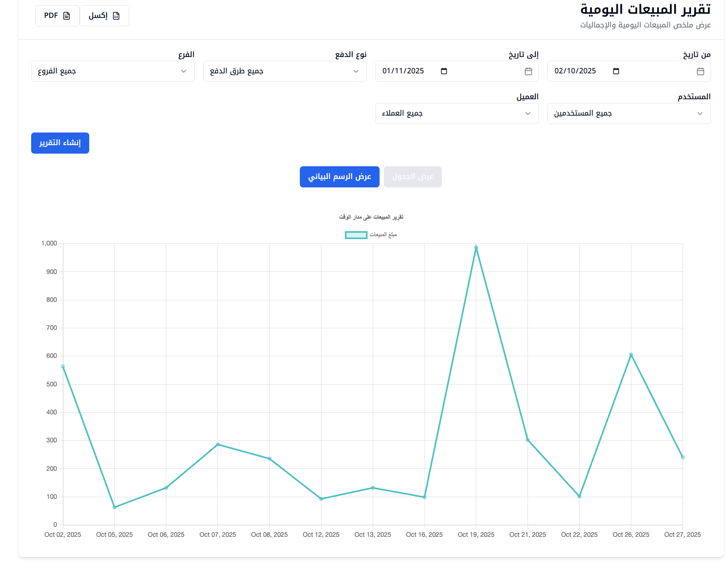Click the teal legend color box

pyautogui.click(x=356, y=235)
